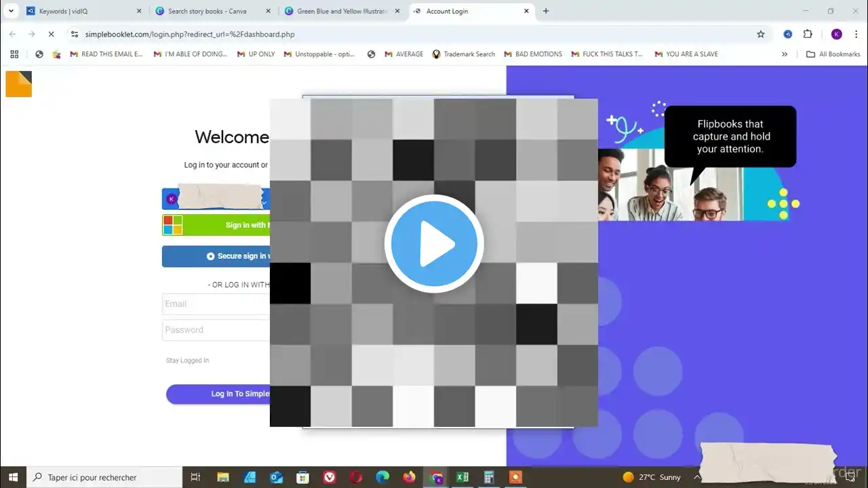868x488 pixels.
Task: Open the Extensions puzzle icon
Action: point(808,34)
